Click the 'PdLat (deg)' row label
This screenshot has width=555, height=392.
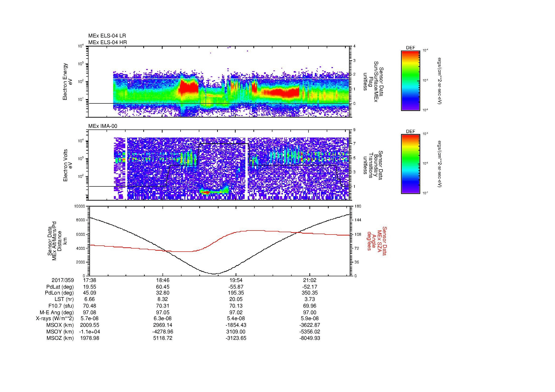[x=60, y=287]
